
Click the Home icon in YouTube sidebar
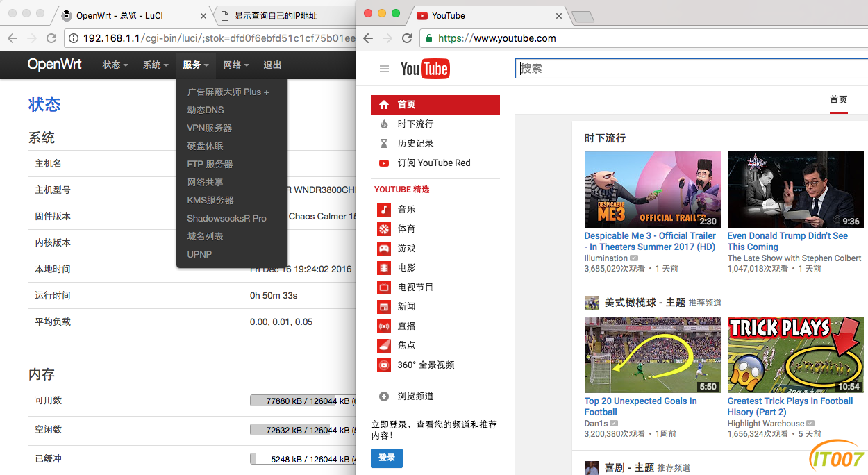384,105
